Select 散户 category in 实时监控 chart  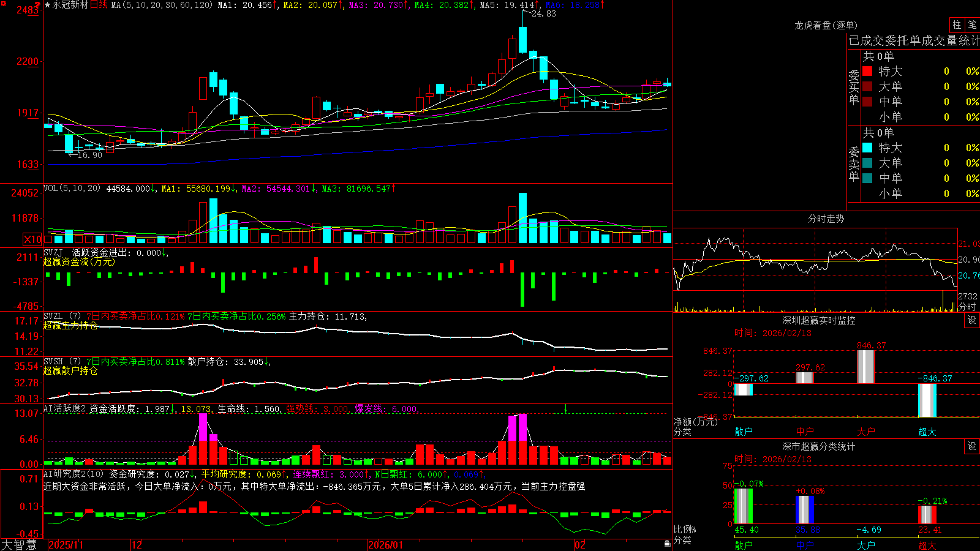[744, 432]
